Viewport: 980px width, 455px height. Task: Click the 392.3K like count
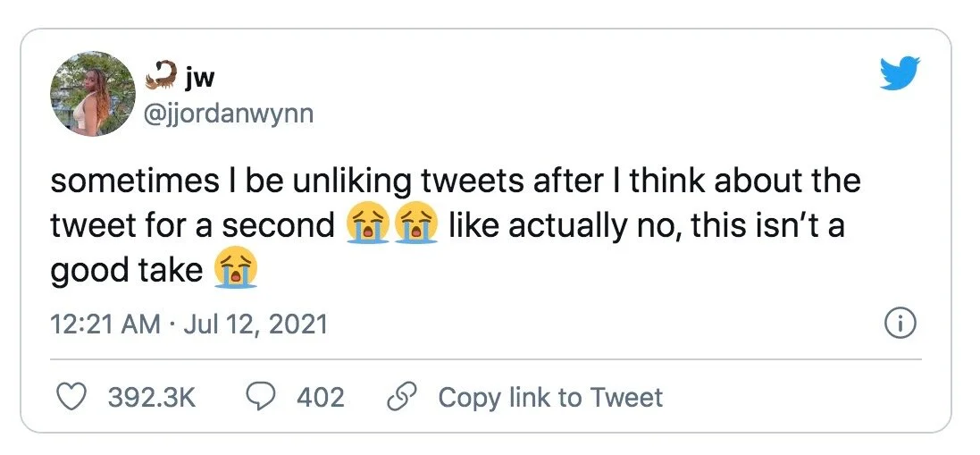click(152, 397)
